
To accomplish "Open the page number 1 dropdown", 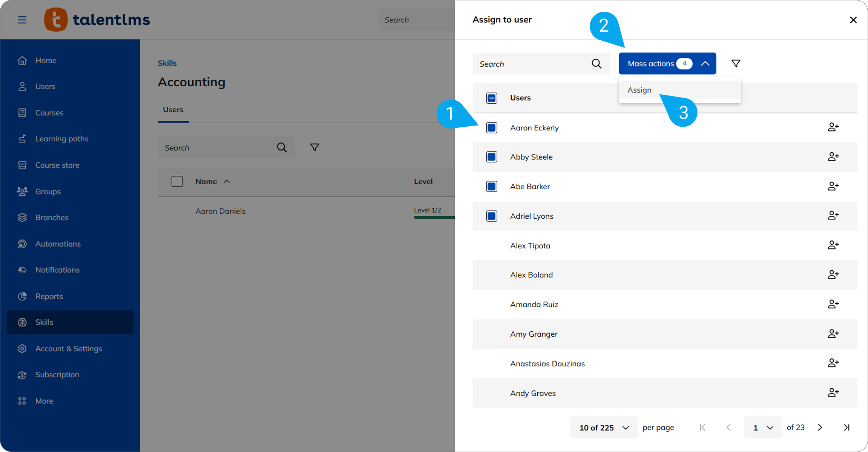I will click(762, 427).
